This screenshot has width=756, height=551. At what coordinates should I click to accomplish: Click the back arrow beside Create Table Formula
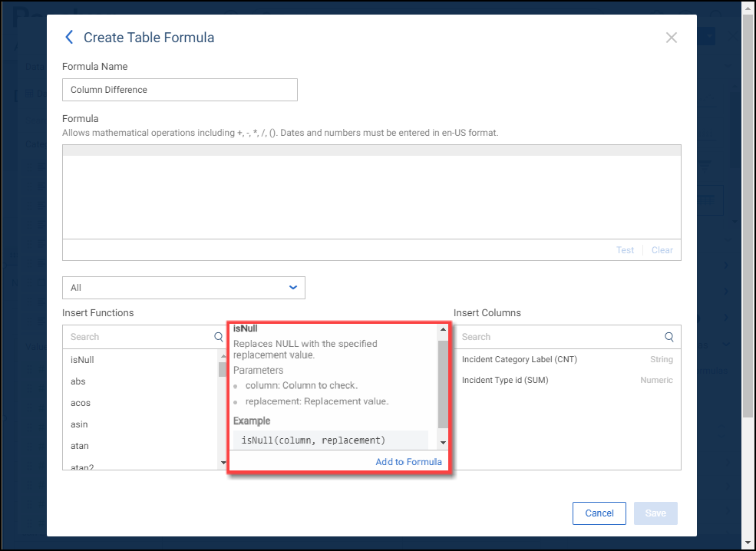tap(69, 37)
